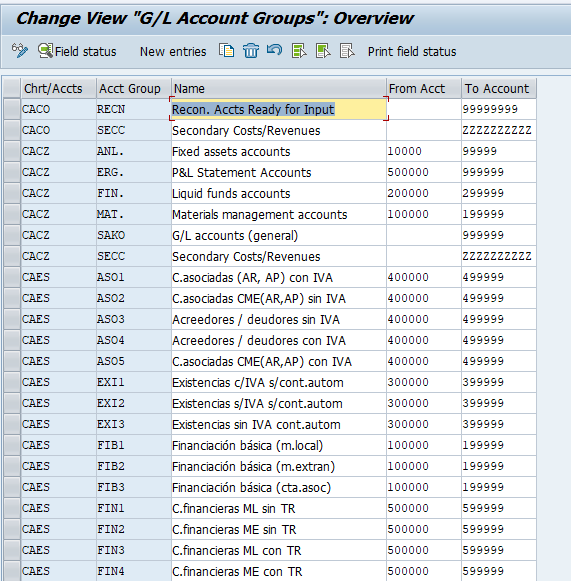Click name field Fixed assets accounts

279,151
